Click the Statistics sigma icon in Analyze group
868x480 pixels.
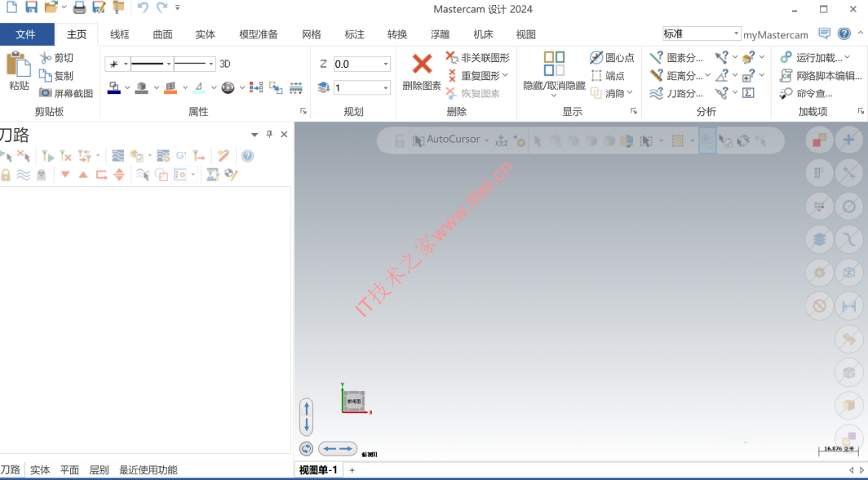pos(748,93)
